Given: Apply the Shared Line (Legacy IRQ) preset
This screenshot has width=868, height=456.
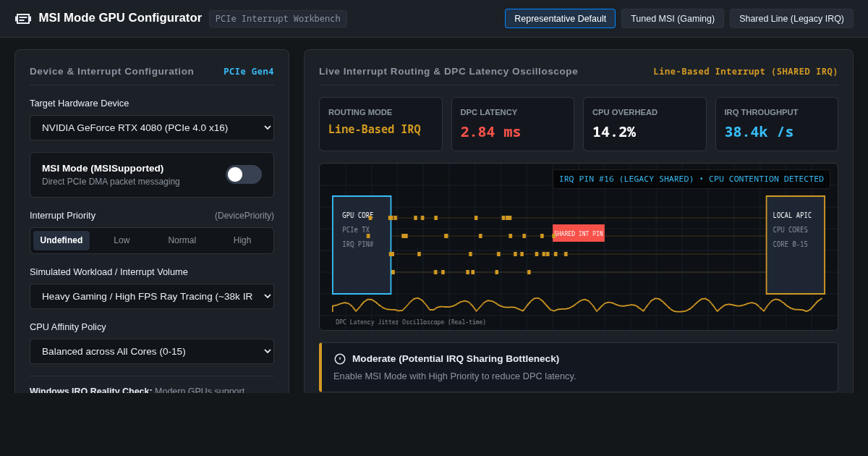Looking at the screenshot, I should coord(791,19).
